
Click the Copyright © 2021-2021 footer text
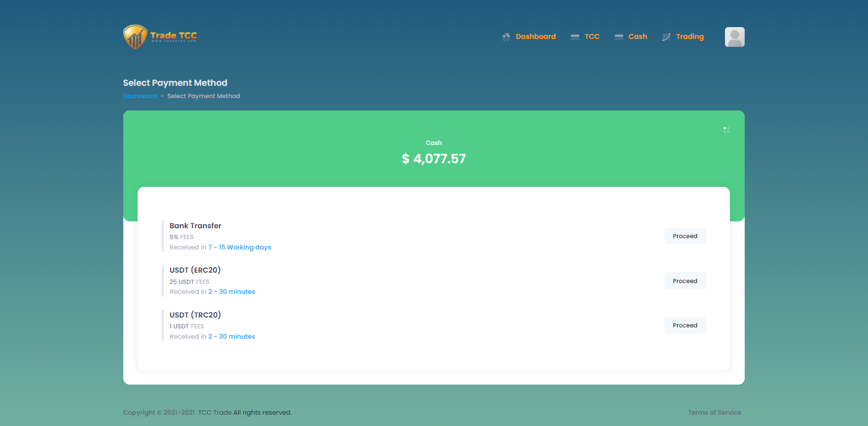(x=159, y=413)
